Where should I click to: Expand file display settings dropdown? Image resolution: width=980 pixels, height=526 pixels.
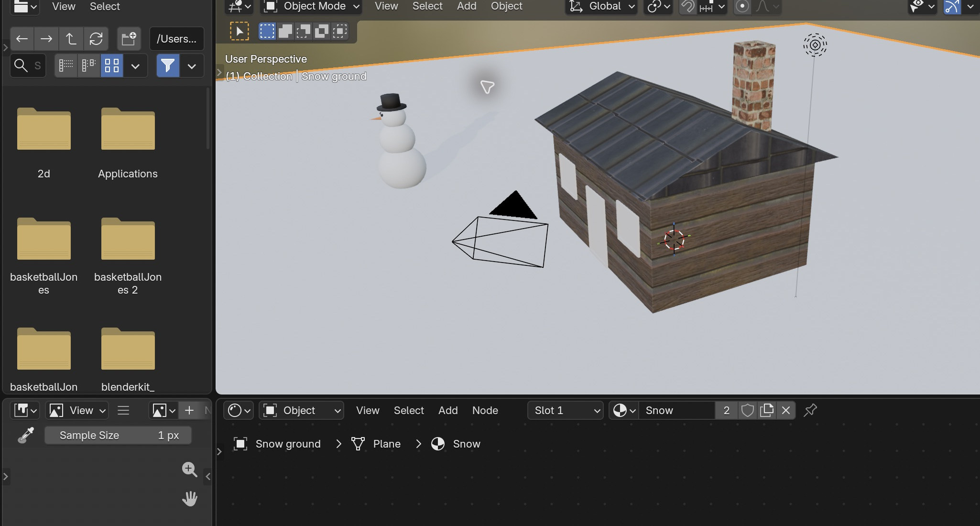[x=135, y=66]
